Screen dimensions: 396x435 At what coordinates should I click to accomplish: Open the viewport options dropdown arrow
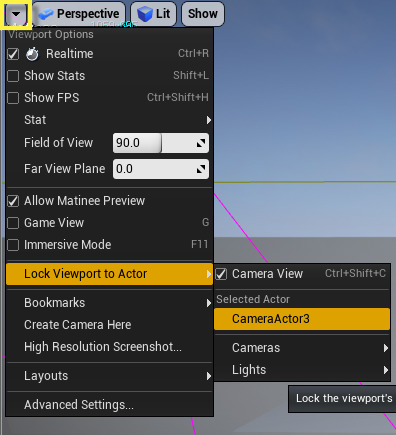[x=16, y=14]
